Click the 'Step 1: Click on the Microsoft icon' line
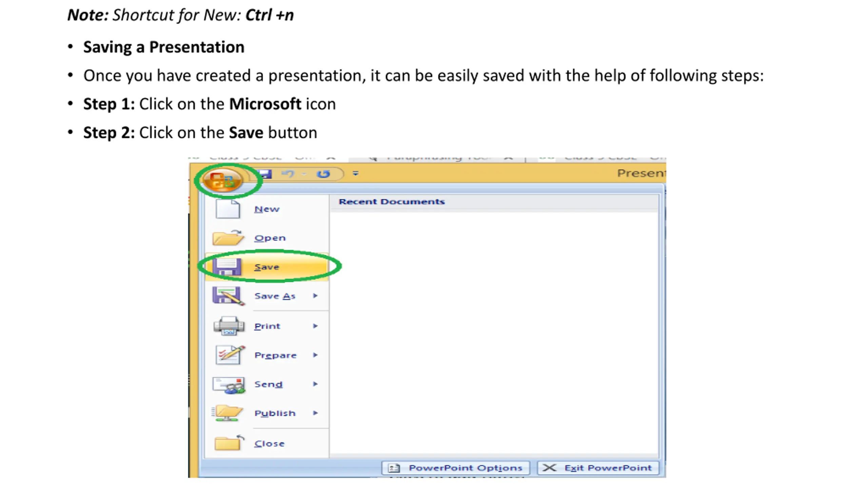Screen dimensions: 868x488 click(210, 104)
